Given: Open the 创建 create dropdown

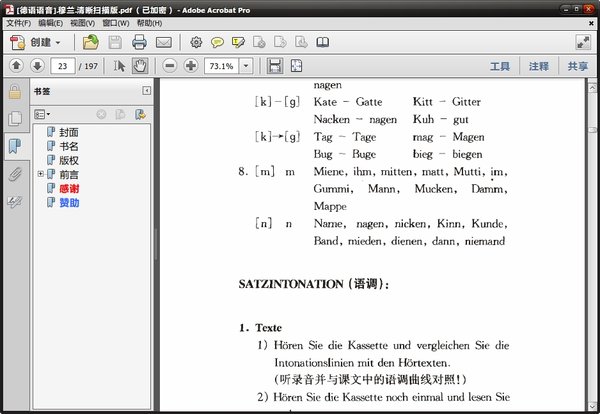Looking at the screenshot, I should 46,42.
